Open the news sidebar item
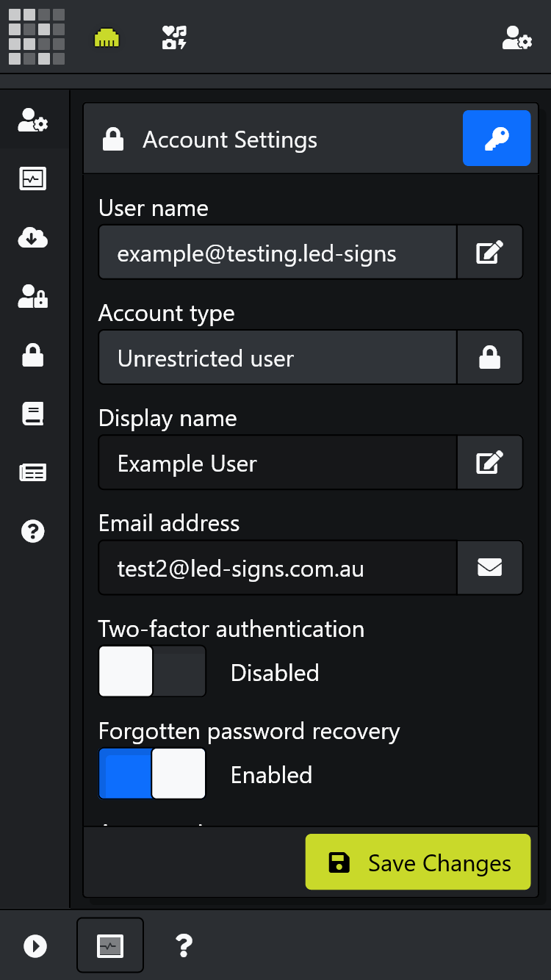Image resolution: width=551 pixels, height=980 pixels. 33,472
